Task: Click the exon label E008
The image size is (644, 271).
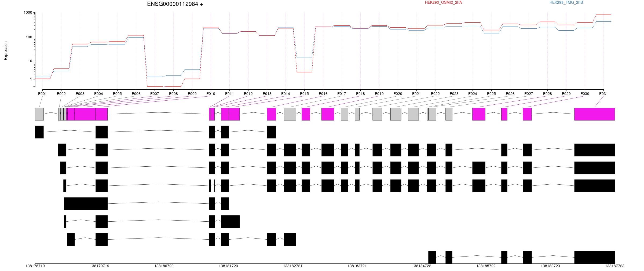Action: [173, 94]
